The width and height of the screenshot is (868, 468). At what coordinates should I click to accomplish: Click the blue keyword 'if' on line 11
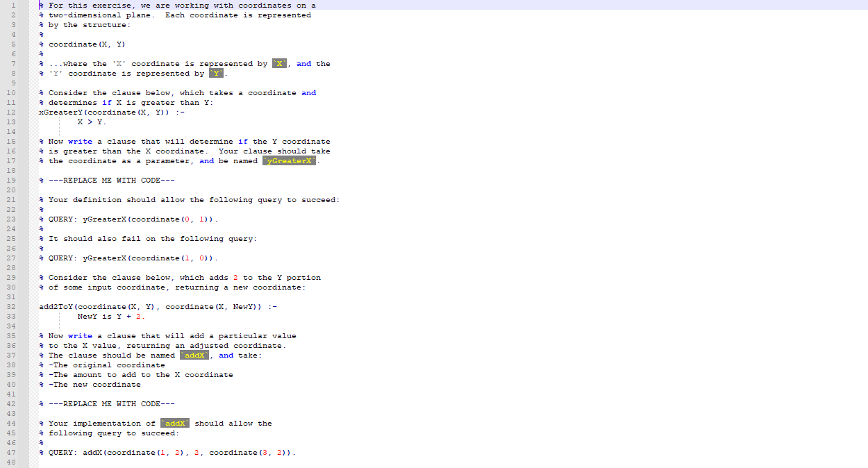pos(108,102)
